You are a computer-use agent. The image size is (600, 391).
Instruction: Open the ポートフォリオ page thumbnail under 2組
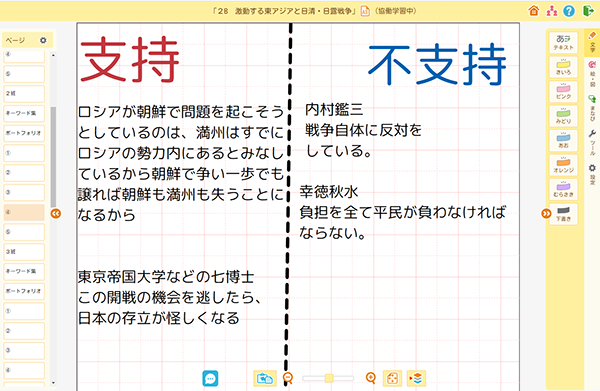(24, 133)
